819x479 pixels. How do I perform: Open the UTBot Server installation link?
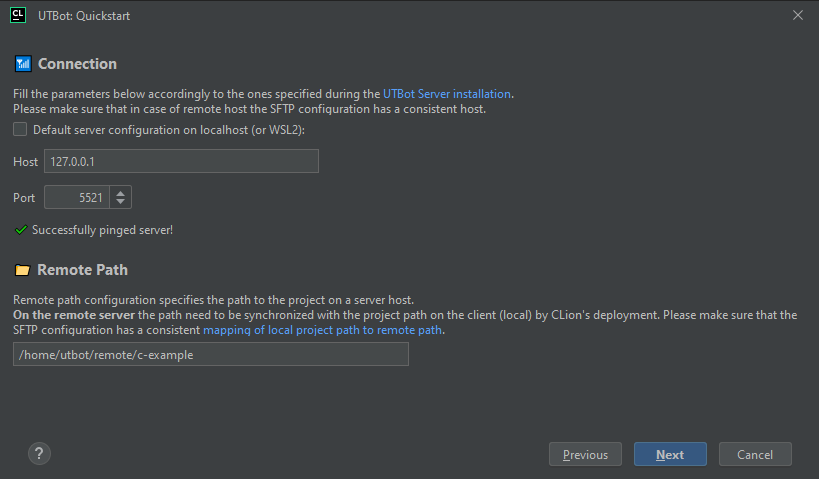tap(447, 94)
